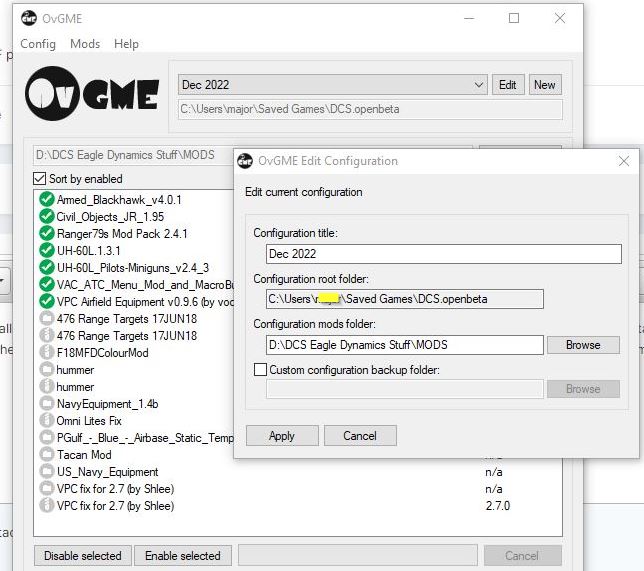Click the icon next to PGulf_-_Blue_-_Airbase_Static_Temp
644x571 pixels.
click(47, 437)
